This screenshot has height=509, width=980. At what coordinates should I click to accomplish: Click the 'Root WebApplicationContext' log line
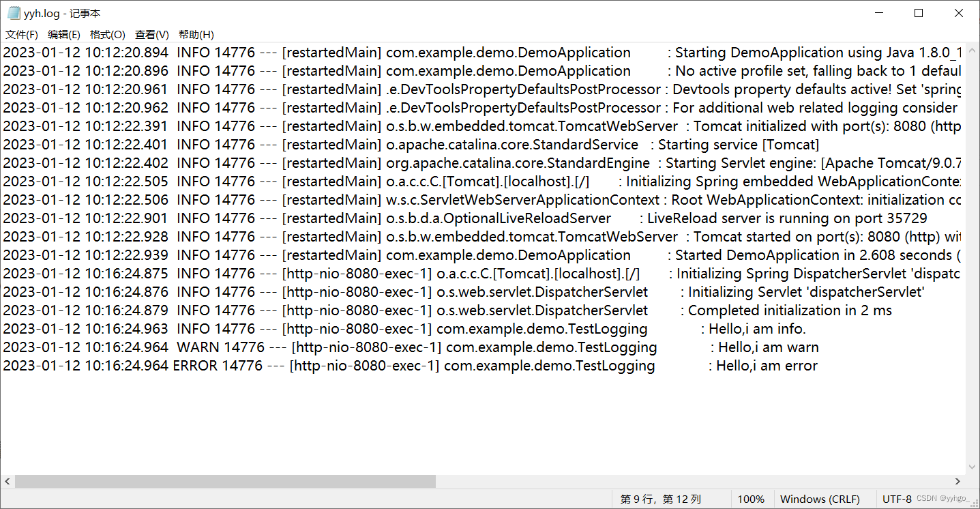(482, 200)
